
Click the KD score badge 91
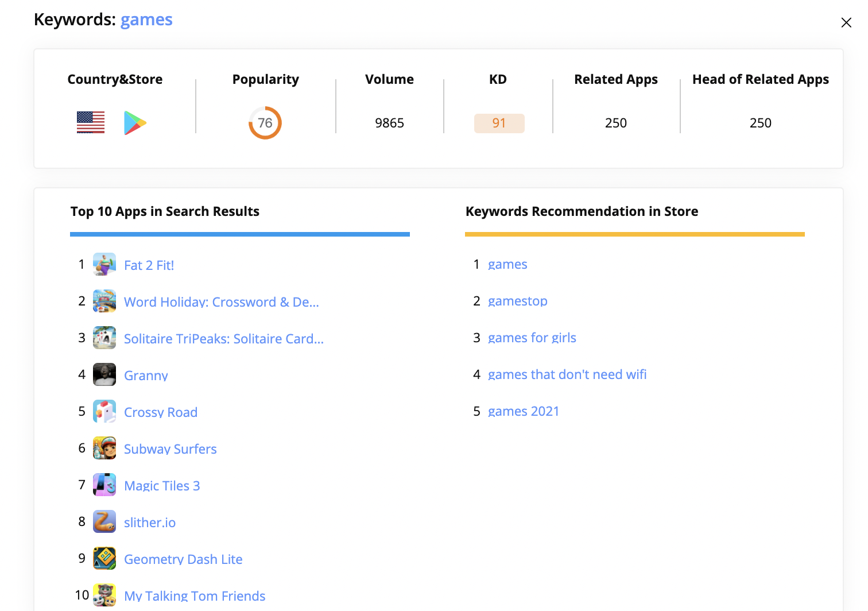pos(499,123)
